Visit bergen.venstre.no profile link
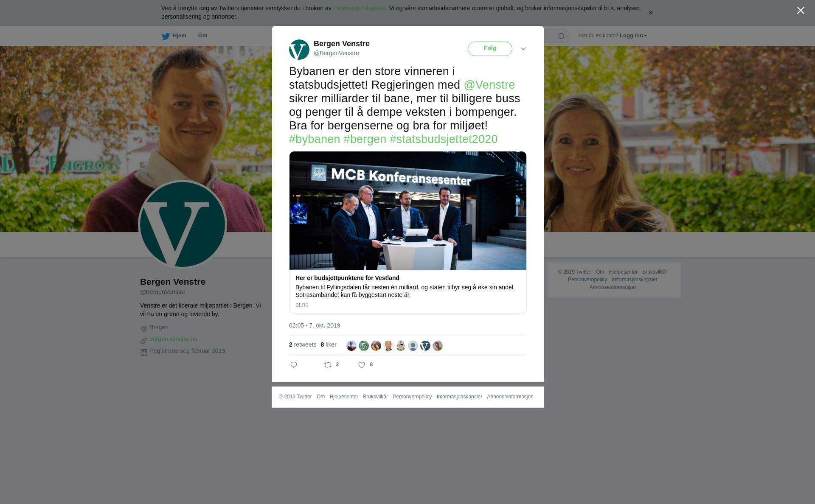The width and height of the screenshot is (815, 504). (x=173, y=339)
